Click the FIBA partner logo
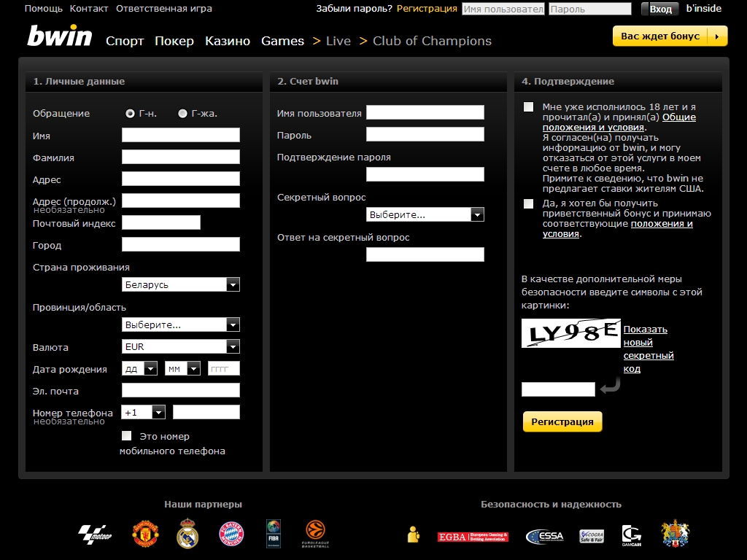 [x=273, y=534]
